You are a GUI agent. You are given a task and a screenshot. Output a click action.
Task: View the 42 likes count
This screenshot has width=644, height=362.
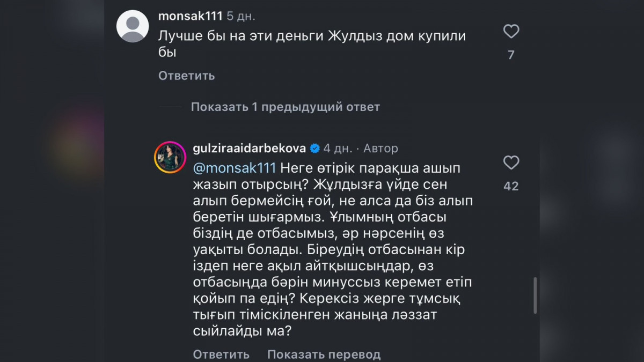[511, 186]
